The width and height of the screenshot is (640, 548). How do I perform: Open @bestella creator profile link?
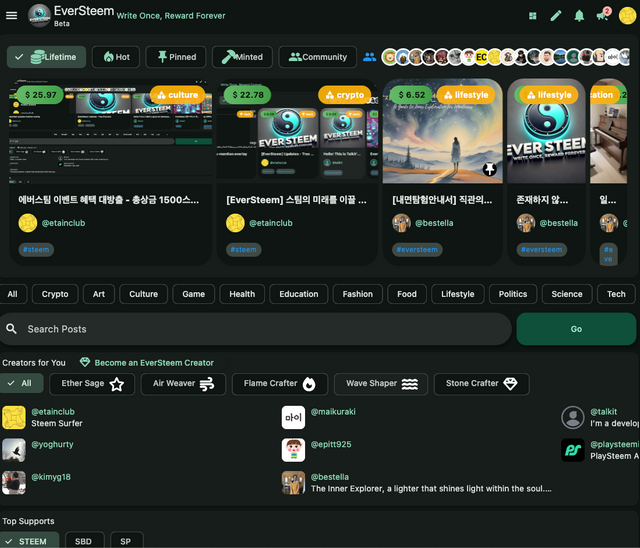330,477
